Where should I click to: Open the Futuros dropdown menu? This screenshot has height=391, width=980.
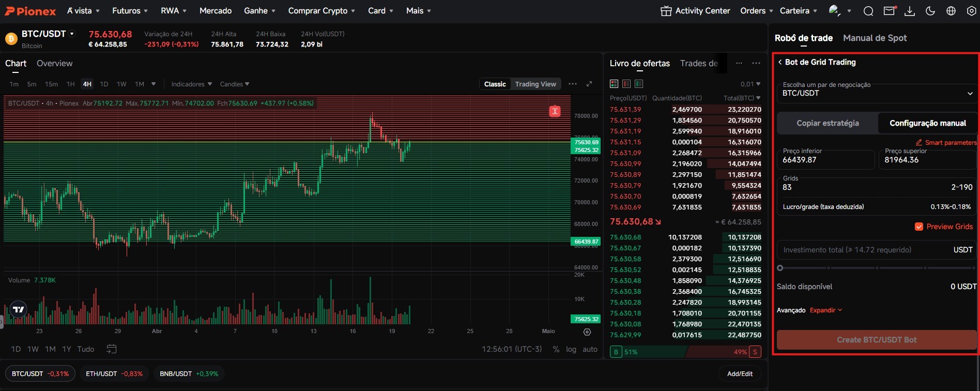pyautogui.click(x=130, y=11)
